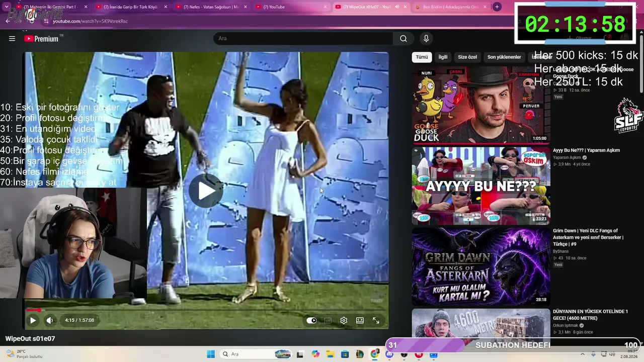Open a new browser tab
Screen dimensions: 644x362
point(497,7)
